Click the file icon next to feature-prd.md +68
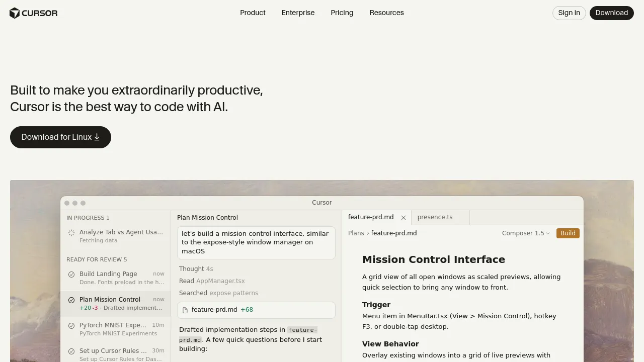 click(x=185, y=310)
